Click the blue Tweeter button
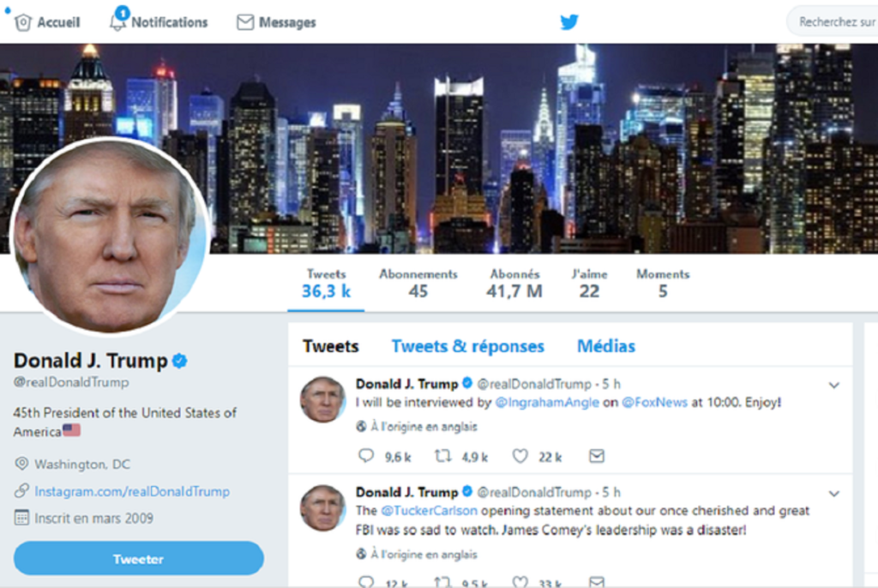The width and height of the screenshot is (878, 588). (138, 558)
